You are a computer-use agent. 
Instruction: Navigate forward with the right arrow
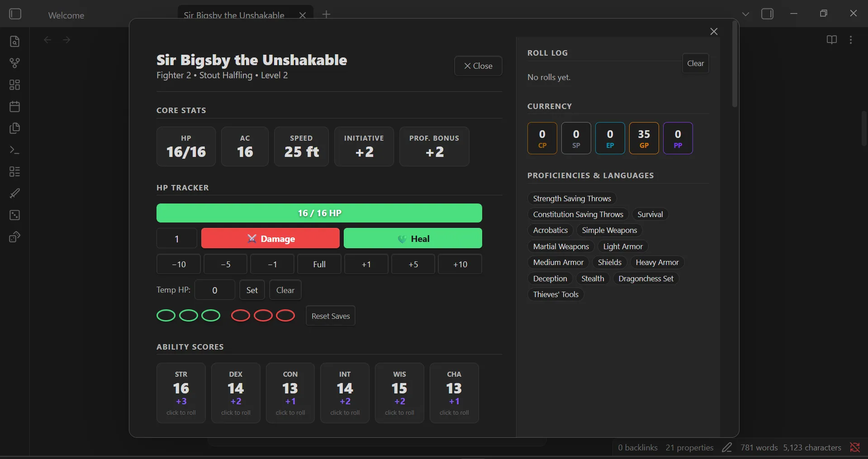coord(66,40)
